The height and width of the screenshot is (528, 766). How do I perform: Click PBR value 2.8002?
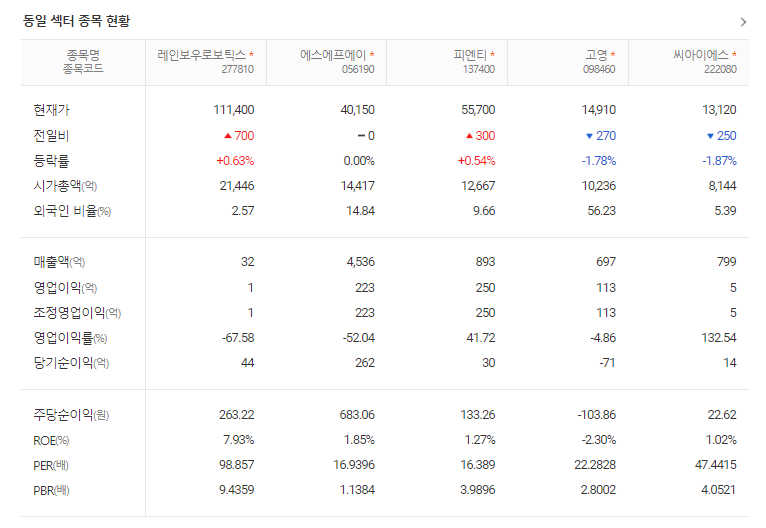598,489
